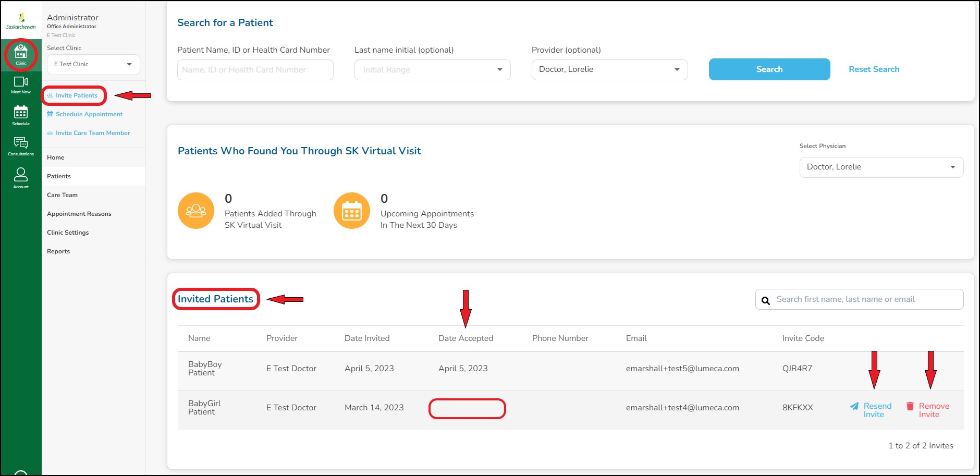Screen dimensions: 980x476
Task: Click the Saskatchewan logo
Action: 21,21
